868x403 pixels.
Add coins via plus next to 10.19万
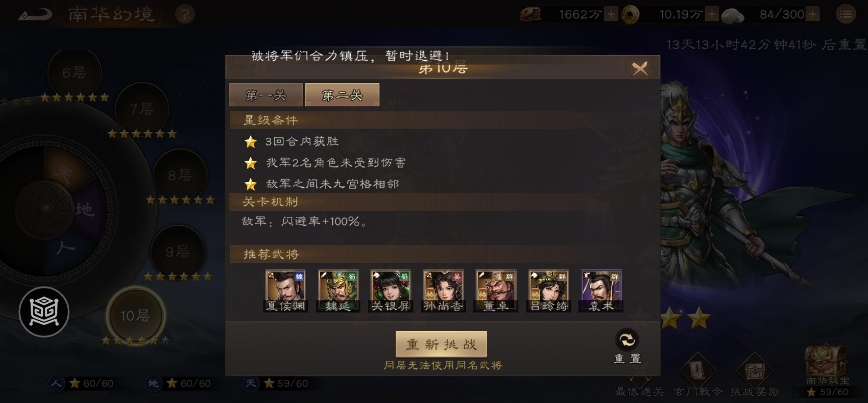(711, 15)
